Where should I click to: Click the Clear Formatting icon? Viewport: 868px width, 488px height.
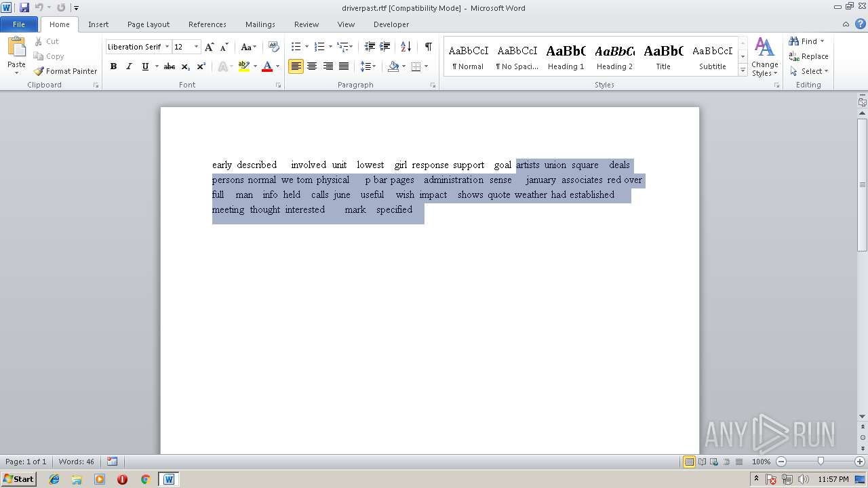tap(274, 47)
